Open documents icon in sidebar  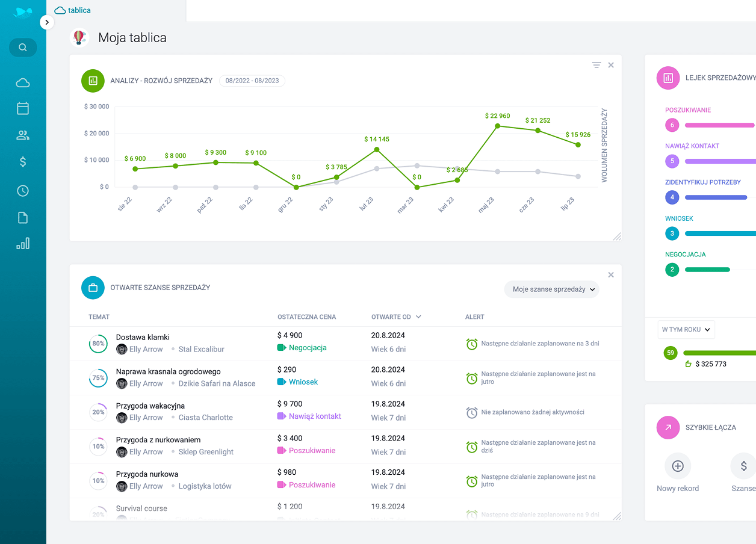[23, 218]
